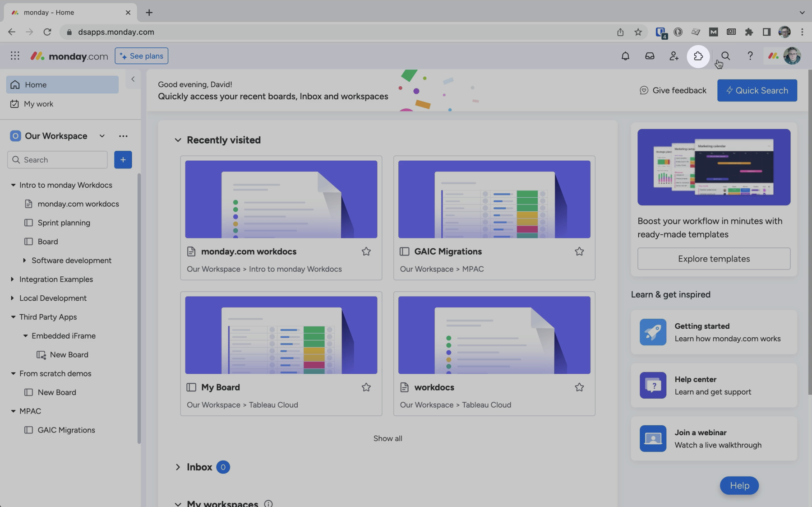Collapse the Third Party Apps folder
812x507 pixels.
point(13,317)
